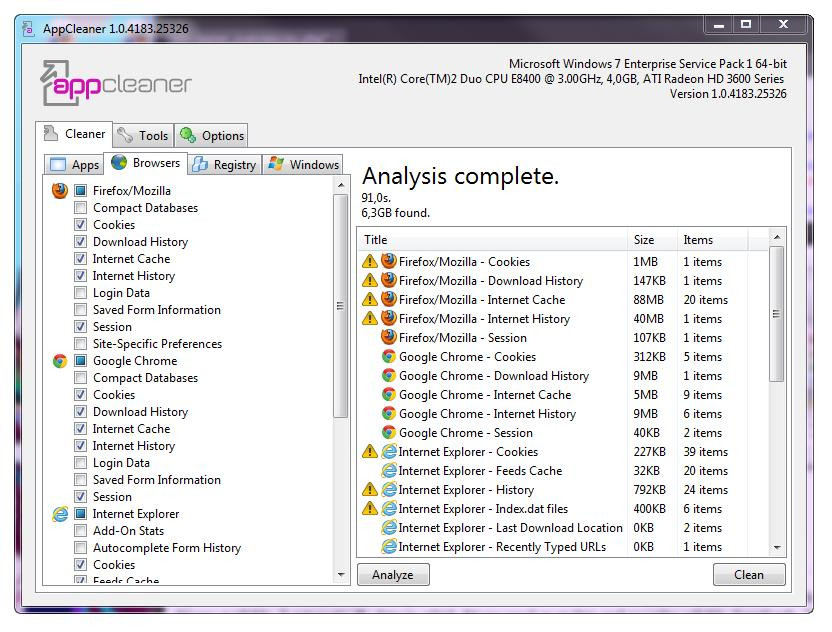Click IE icon on Last Download Location row
The image size is (832, 632).
point(389,527)
